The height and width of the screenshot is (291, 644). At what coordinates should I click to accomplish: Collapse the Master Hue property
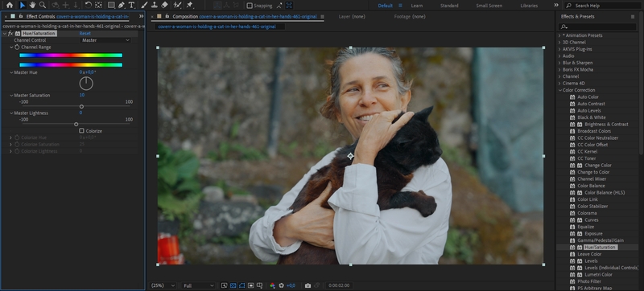click(x=11, y=72)
